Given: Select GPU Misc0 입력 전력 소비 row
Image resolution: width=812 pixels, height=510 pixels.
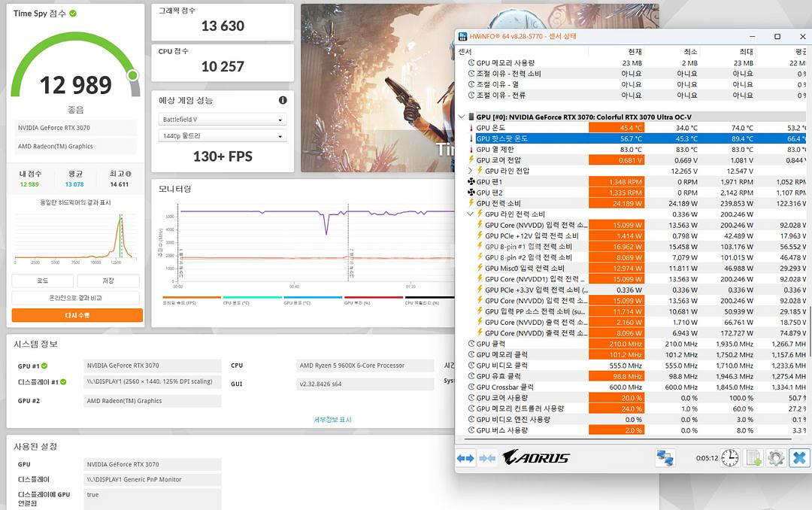Looking at the screenshot, I should tap(640, 268).
